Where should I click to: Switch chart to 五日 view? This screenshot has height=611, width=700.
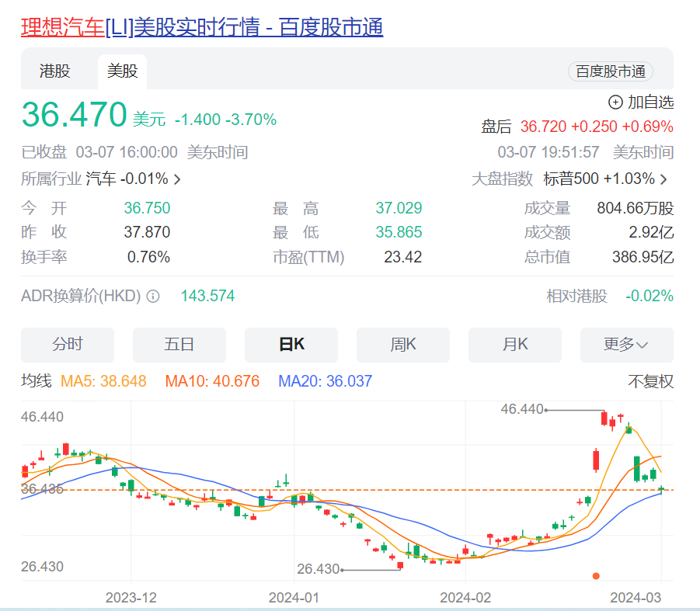coord(179,345)
